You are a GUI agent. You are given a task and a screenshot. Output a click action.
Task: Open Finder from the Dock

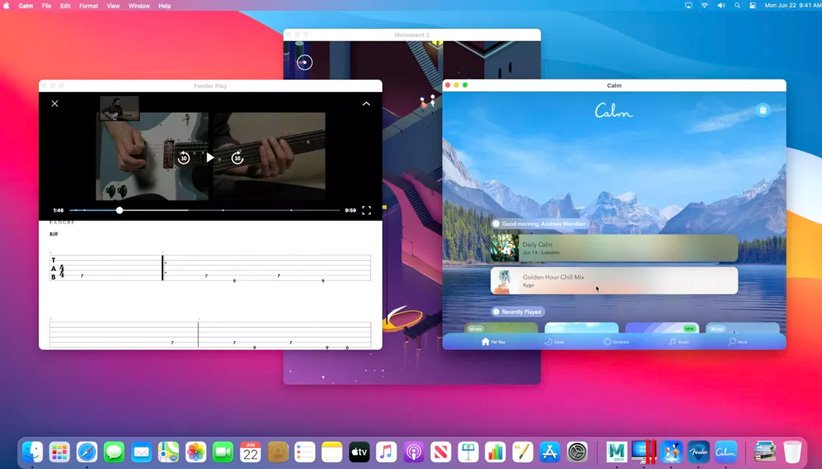tap(33, 452)
